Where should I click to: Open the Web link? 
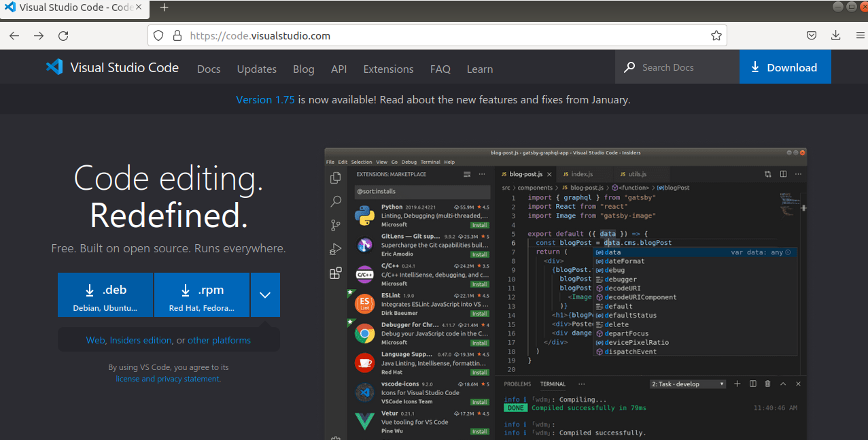click(x=95, y=340)
